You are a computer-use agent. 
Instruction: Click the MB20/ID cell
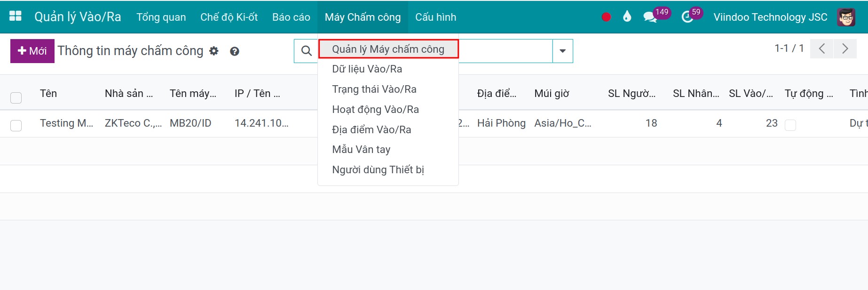coord(190,123)
